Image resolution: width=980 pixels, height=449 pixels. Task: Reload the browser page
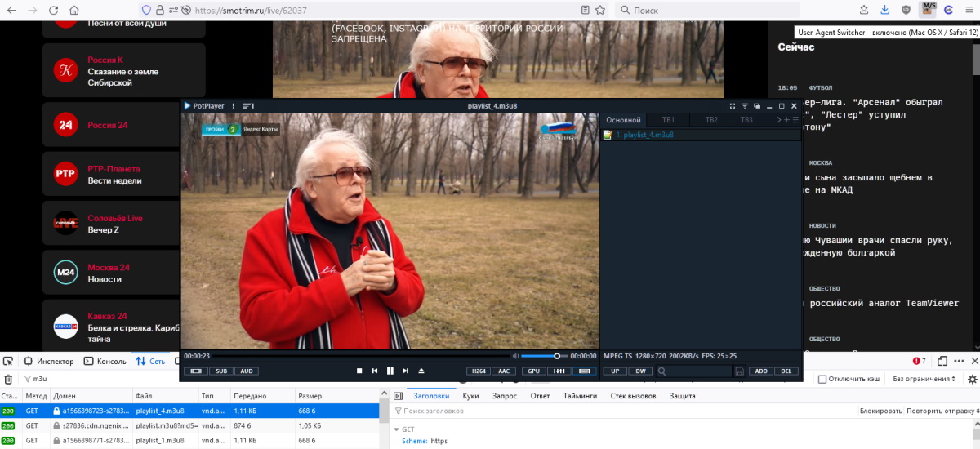pyautogui.click(x=53, y=11)
